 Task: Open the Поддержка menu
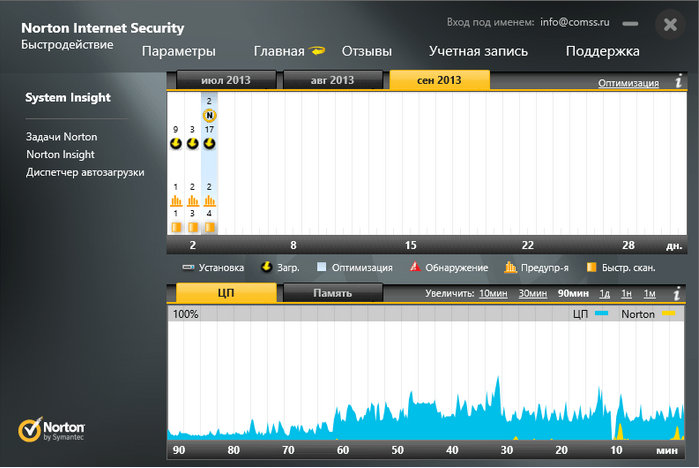[602, 51]
